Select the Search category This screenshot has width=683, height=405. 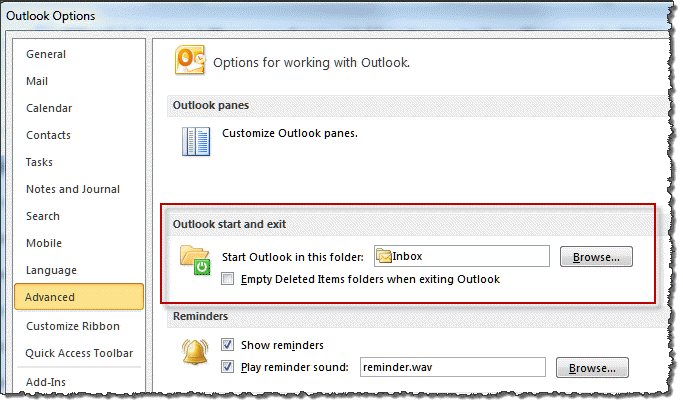coord(43,216)
